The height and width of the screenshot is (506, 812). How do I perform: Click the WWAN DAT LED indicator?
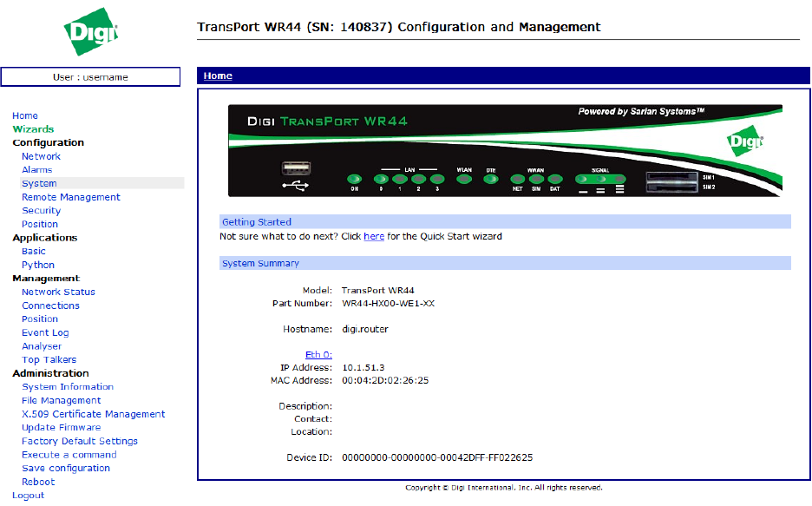[554, 179]
